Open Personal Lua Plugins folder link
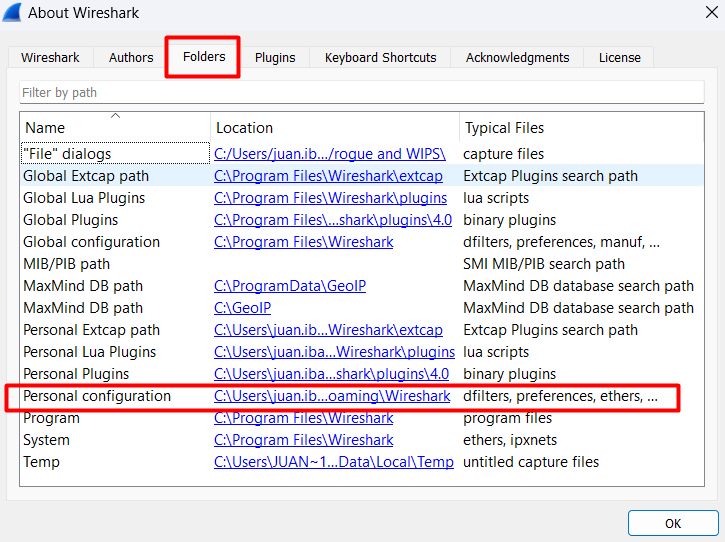The width and height of the screenshot is (725, 542). [334, 352]
